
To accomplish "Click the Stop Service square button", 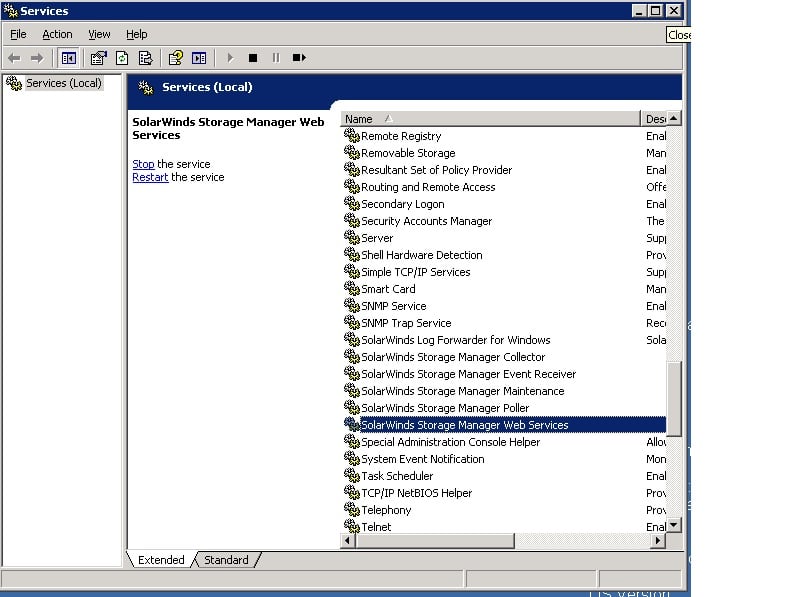I will click(253, 58).
